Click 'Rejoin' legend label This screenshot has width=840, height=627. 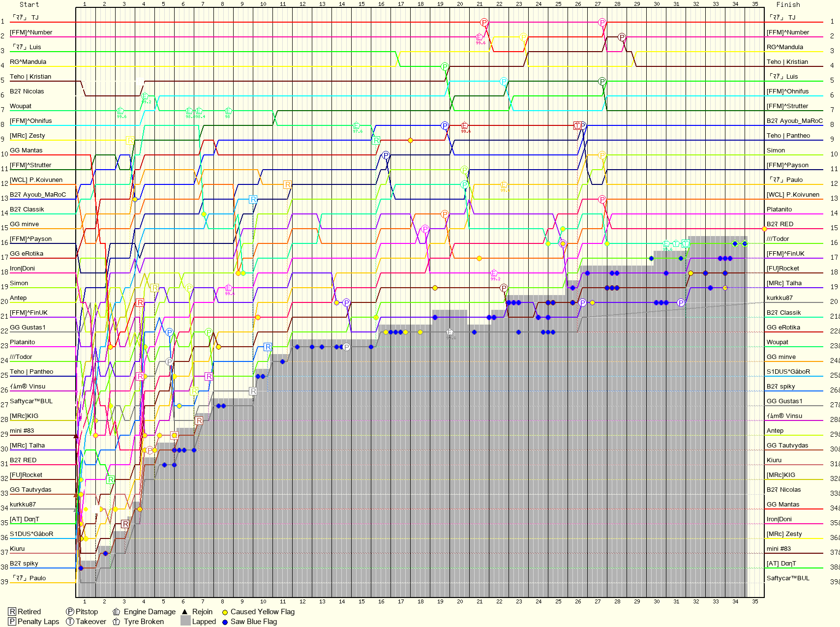tap(202, 612)
